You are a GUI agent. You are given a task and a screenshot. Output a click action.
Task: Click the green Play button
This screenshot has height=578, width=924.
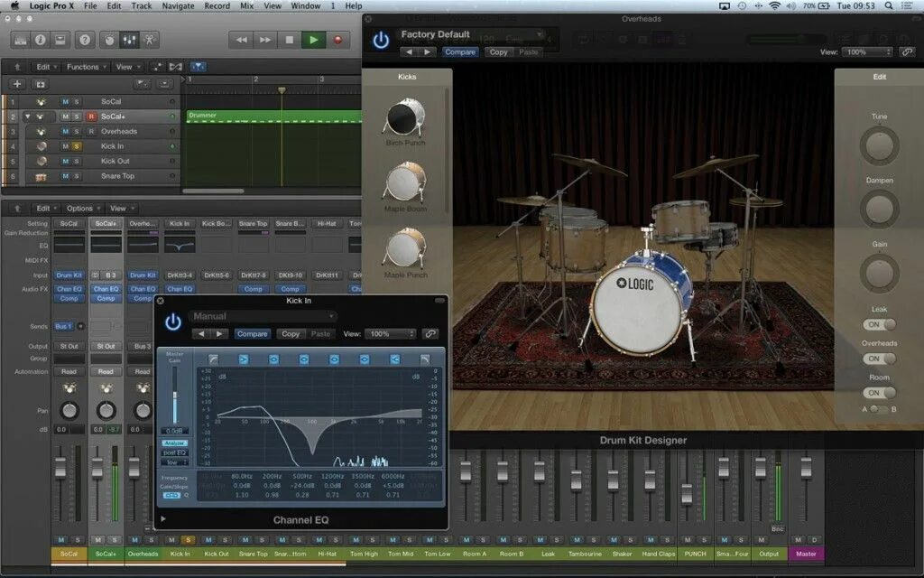pos(313,40)
